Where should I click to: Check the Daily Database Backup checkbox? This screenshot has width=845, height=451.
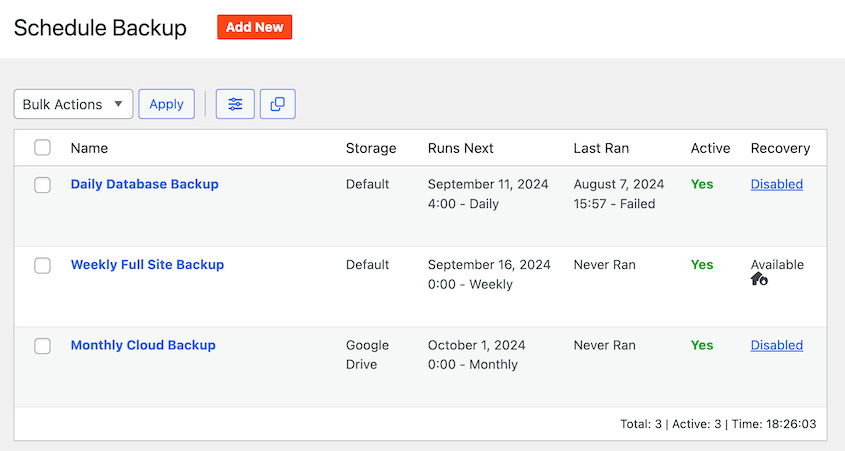[42, 185]
